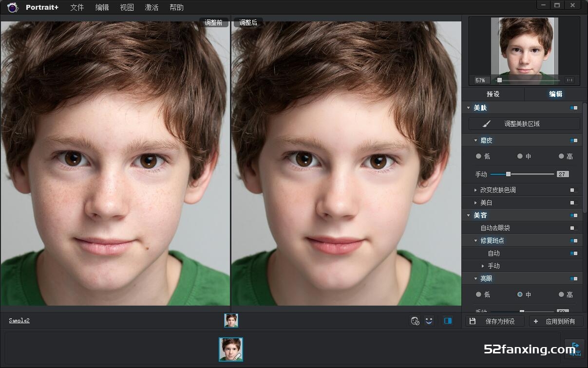Click the 1:1 actual size zoom icon
The width and height of the screenshot is (588, 368).
click(x=569, y=80)
